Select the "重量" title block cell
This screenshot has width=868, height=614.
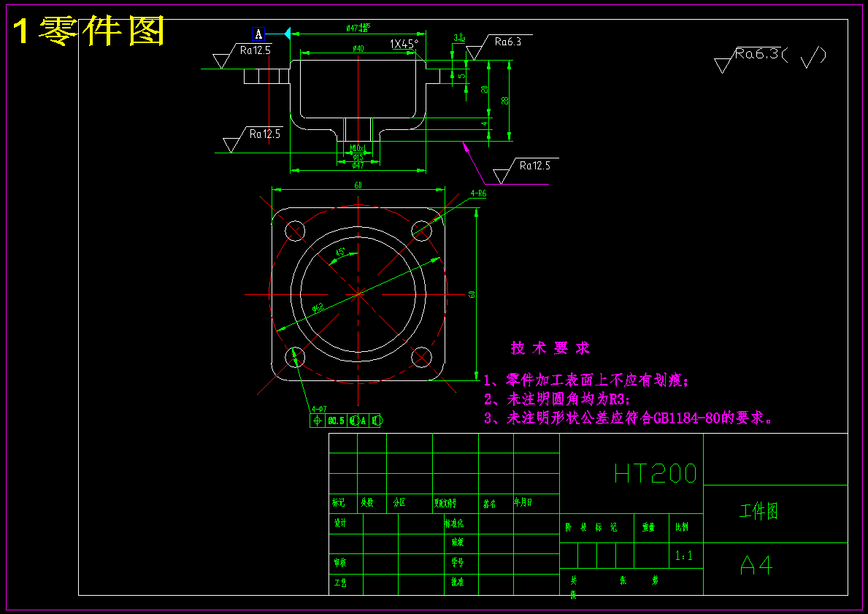tap(648, 527)
